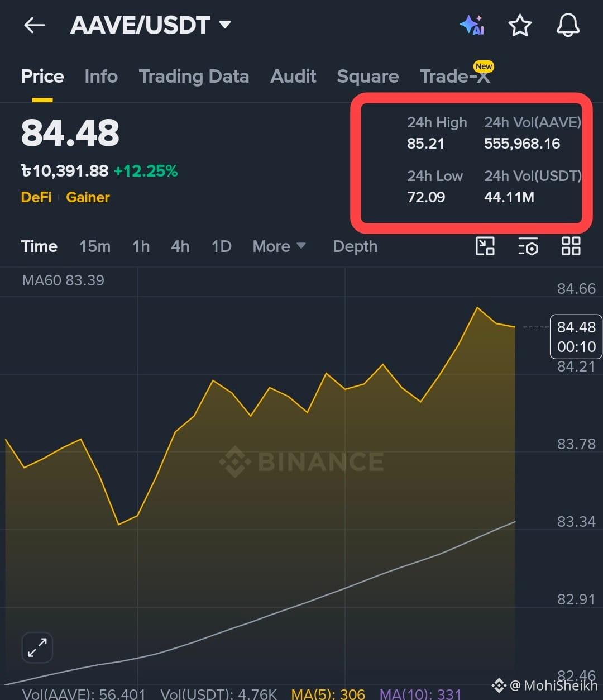
Task: Open the chart indicator settings icon
Action: tap(528, 246)
